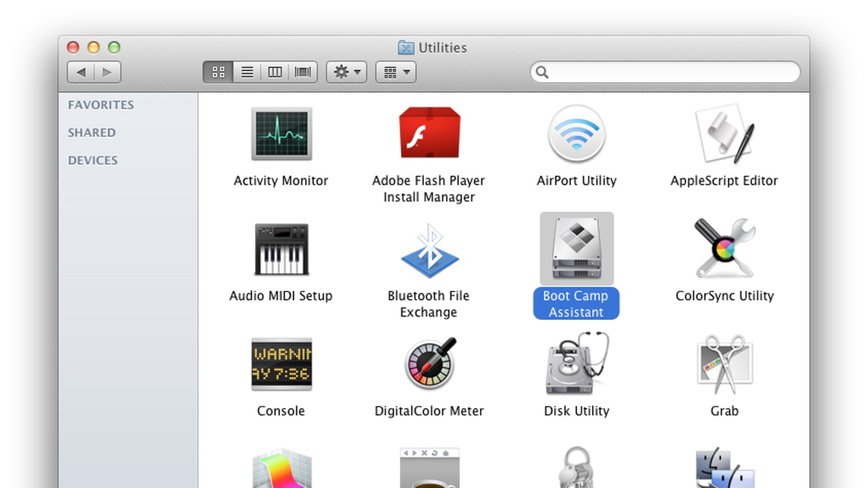The height and width of the screenshot is (488, 868).
Task: Switch to Cover Flow view
Action: (x=303, y=72)
